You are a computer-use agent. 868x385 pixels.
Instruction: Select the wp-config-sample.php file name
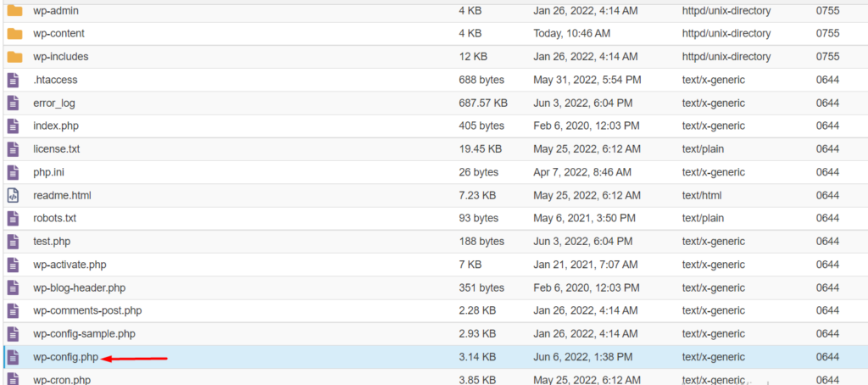(84, 333)
